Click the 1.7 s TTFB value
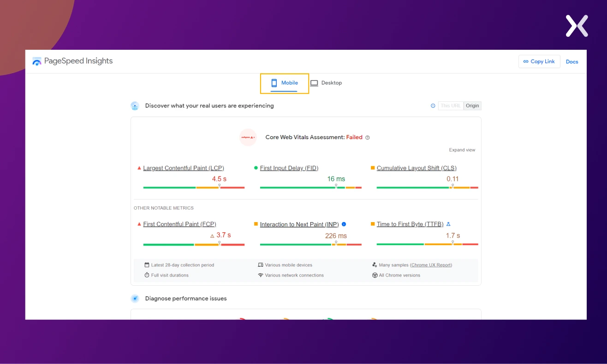Viewport: 607px width, 364px height. click(x=453, y=235)
